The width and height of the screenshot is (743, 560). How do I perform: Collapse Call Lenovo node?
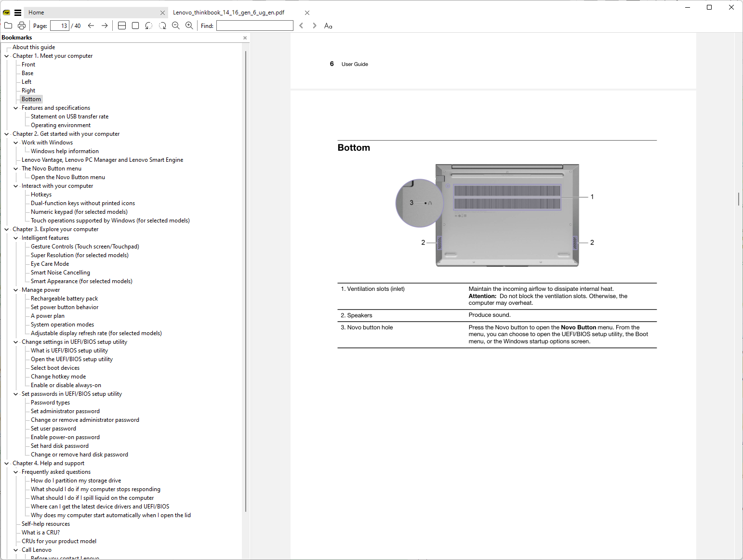tap(15, 550)
